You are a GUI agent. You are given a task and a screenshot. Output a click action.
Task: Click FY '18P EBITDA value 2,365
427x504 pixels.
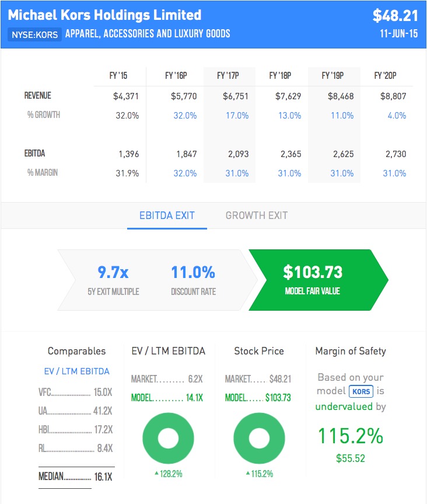click(x=291, y=154)
